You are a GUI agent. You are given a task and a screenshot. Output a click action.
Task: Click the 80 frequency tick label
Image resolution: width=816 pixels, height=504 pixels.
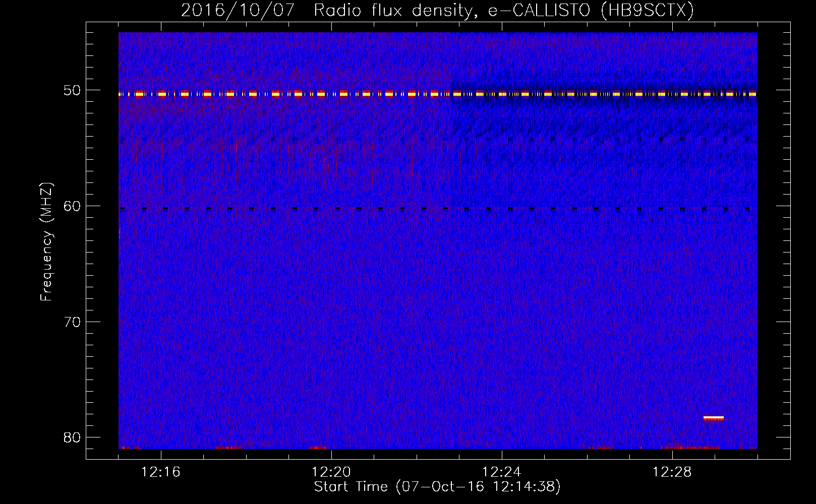pyautogui.click(x=72, y=437)
